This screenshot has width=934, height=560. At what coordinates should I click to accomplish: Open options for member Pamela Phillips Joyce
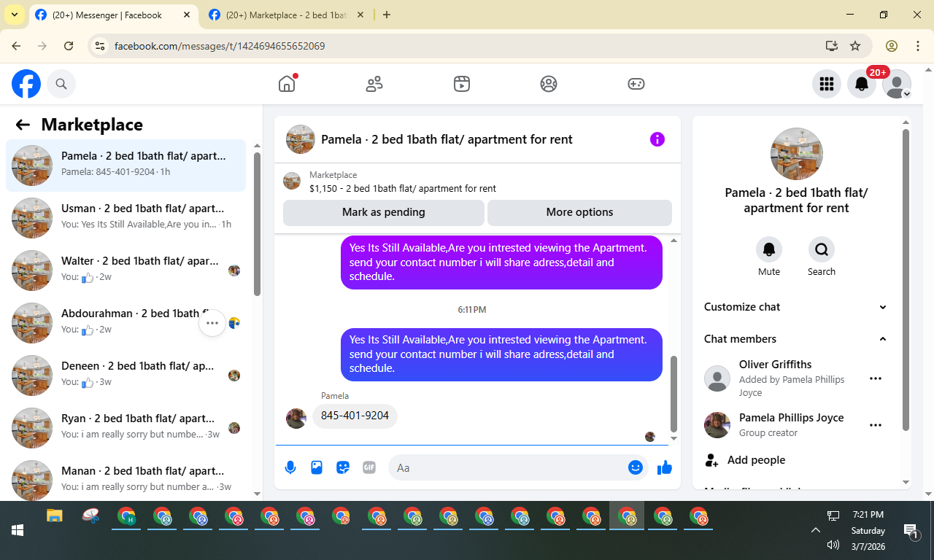876,425
